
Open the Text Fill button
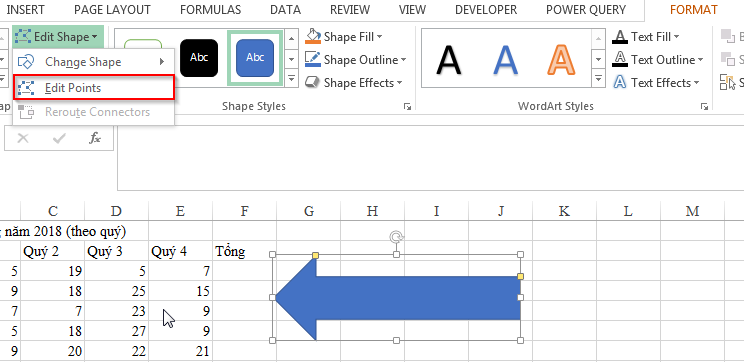[646, 37]
